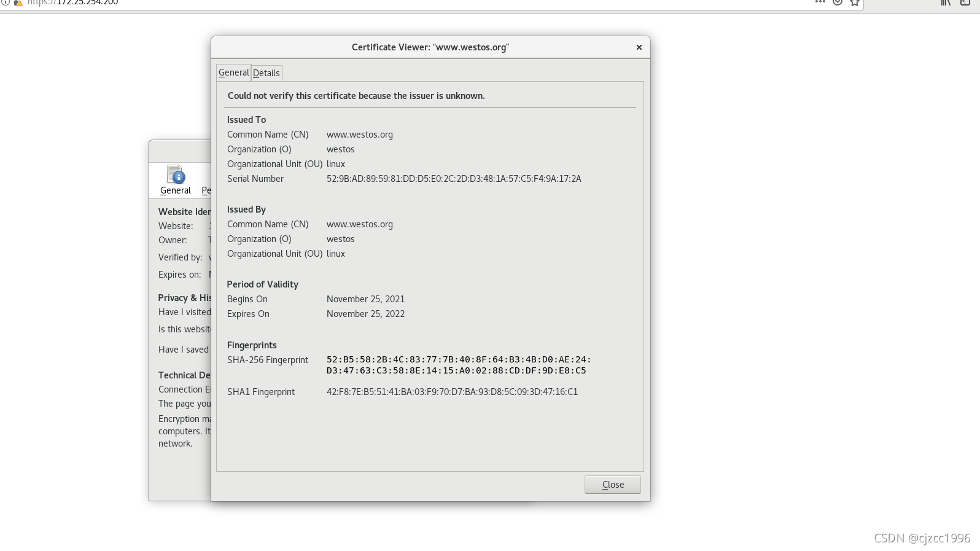Open the page actions ellipsis in address bar
The image size is (980, 551).
(820, 2)
